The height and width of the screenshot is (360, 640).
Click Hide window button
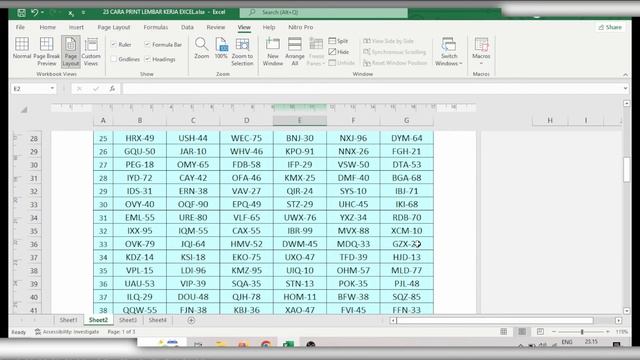pos(339,52)
